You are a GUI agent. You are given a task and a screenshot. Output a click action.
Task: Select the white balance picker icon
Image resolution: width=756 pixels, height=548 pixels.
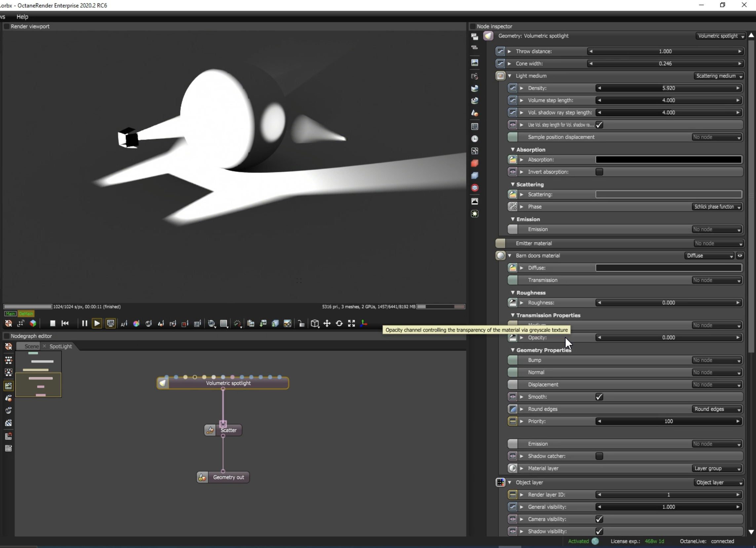point(136,323)
